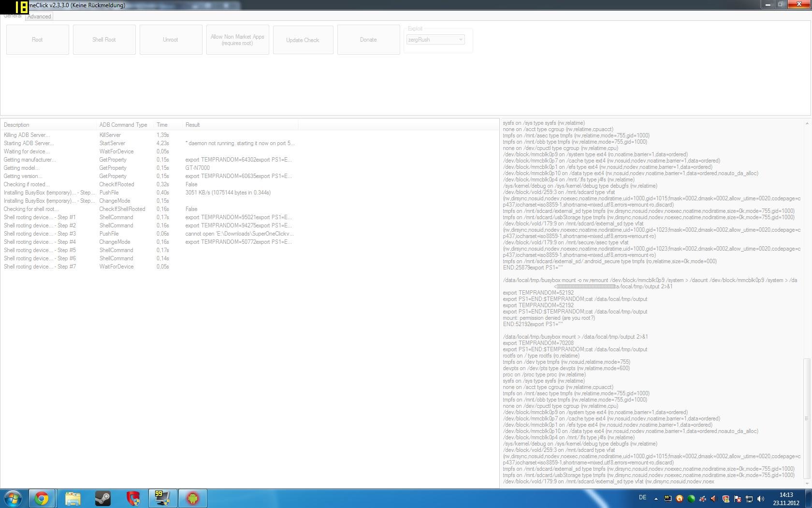Click the DE language indicator
Viewport: 812px width, 508px height.
(643, 497)
